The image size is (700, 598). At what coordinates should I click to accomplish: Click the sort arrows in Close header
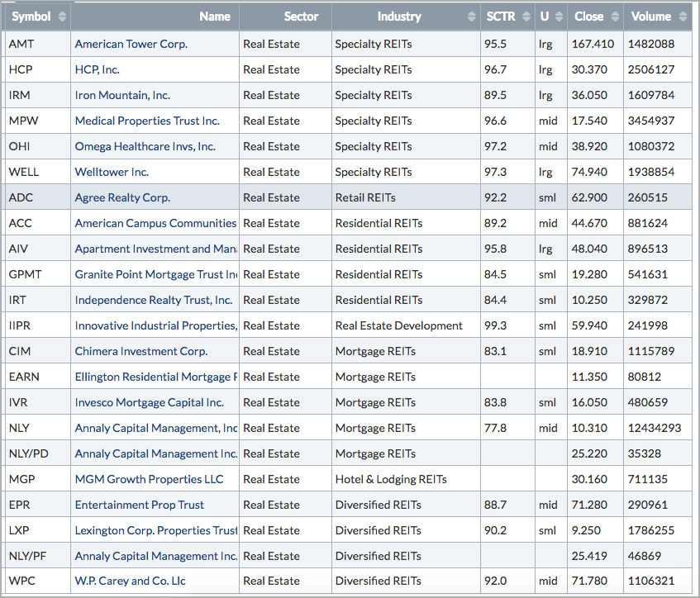click(x=613, y=17)
